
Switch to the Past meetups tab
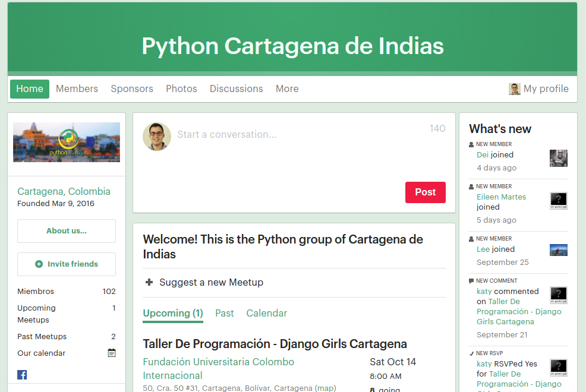click(224, 313)
